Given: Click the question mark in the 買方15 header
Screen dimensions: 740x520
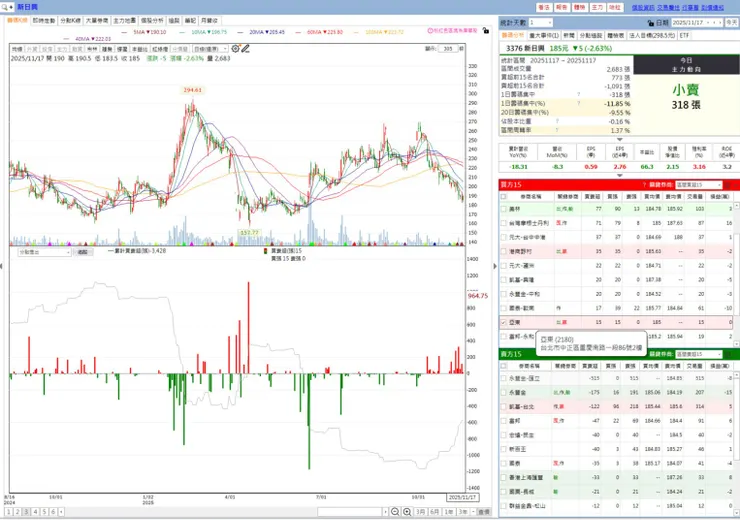Looking at the screenshot, I should (x=644, y=185).
